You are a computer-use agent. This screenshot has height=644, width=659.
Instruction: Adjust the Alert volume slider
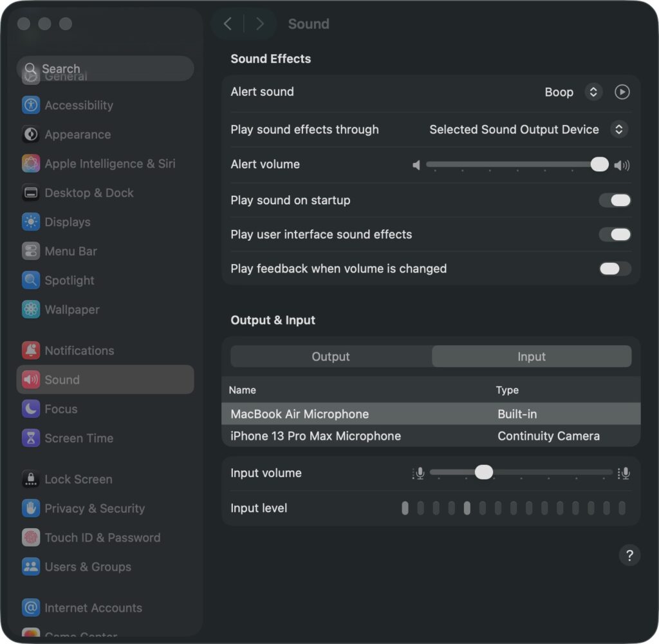517,164
